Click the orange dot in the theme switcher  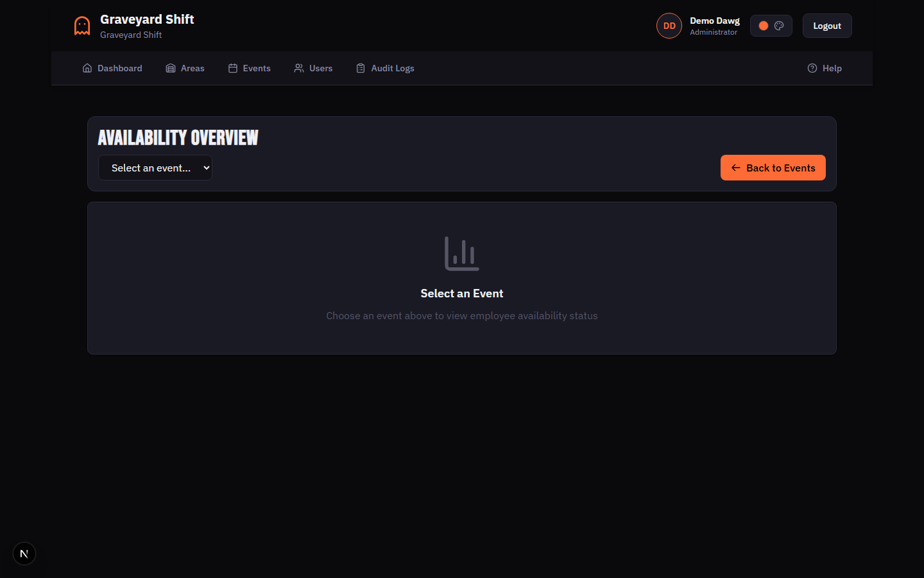coord(763,25)
